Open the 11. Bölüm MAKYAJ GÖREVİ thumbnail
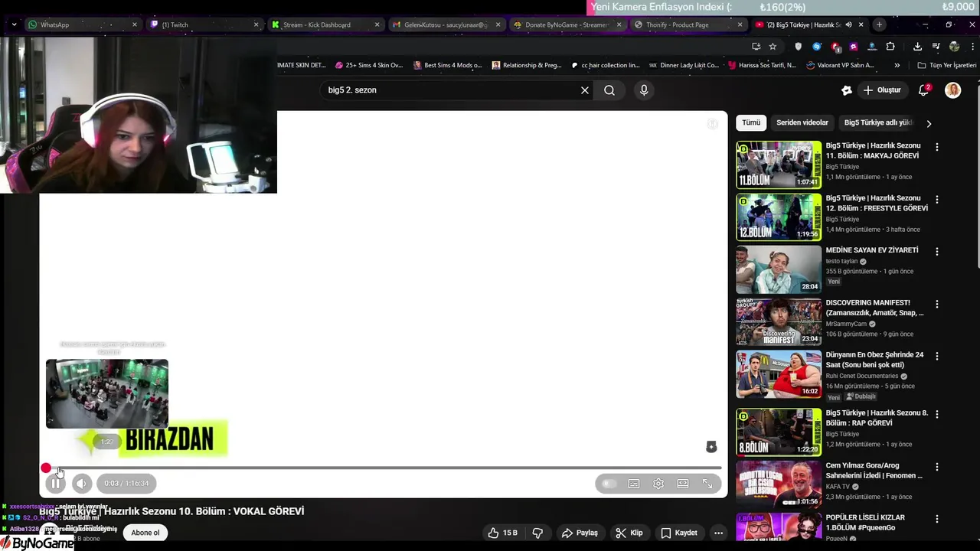This screenshot has height=551, width=980. click(779, 165)
